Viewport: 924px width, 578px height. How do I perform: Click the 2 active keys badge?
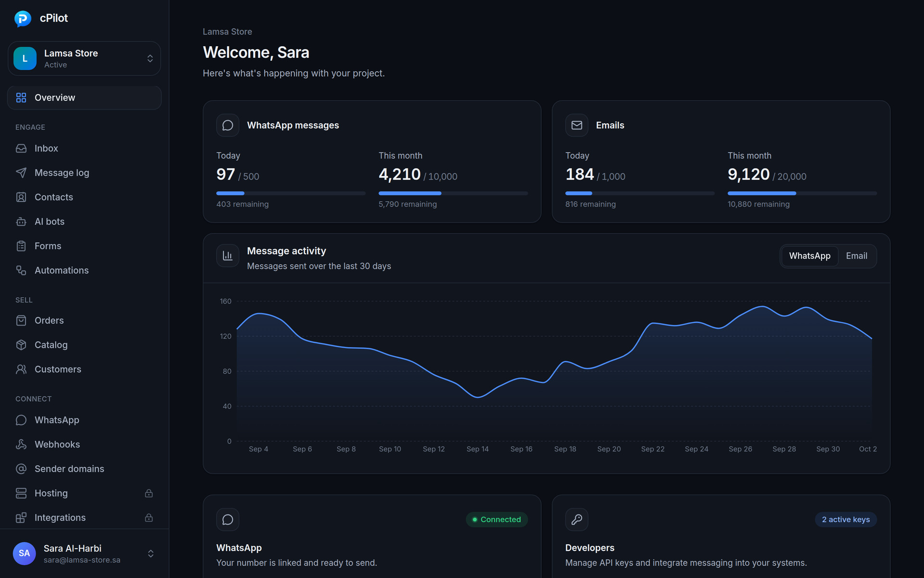[x=846, y=519]
